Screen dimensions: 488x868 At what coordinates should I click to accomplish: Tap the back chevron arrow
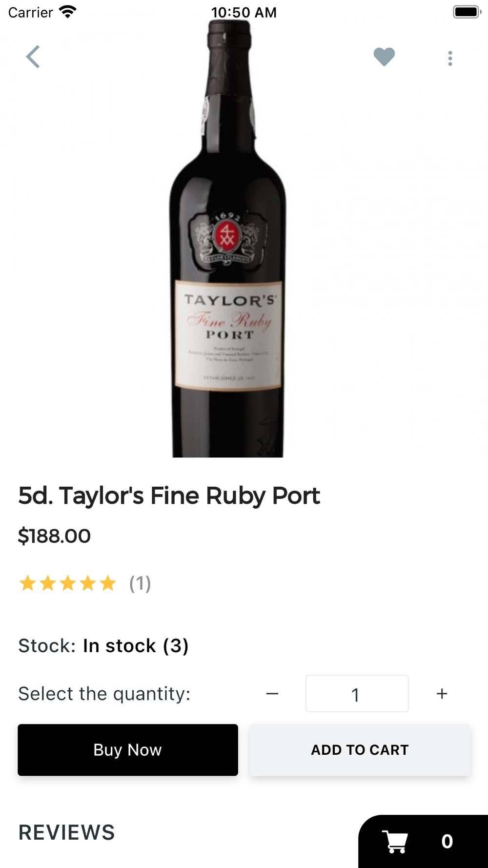(33, 57)
